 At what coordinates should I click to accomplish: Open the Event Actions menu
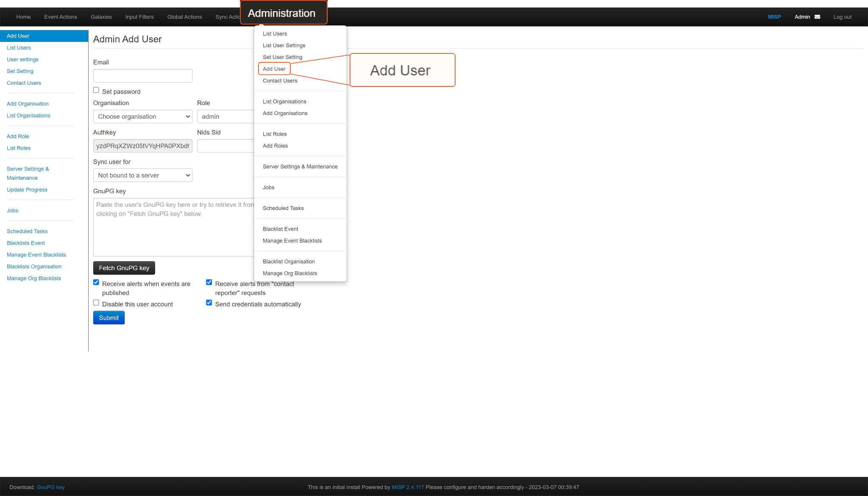pos(61,17)
